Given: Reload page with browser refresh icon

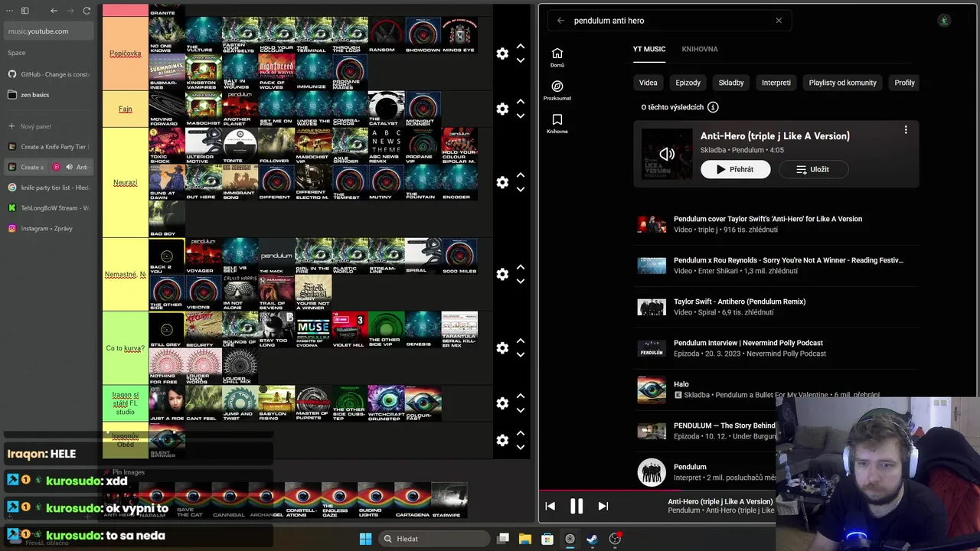Looking at the screenshot, I should coord(87,11).
